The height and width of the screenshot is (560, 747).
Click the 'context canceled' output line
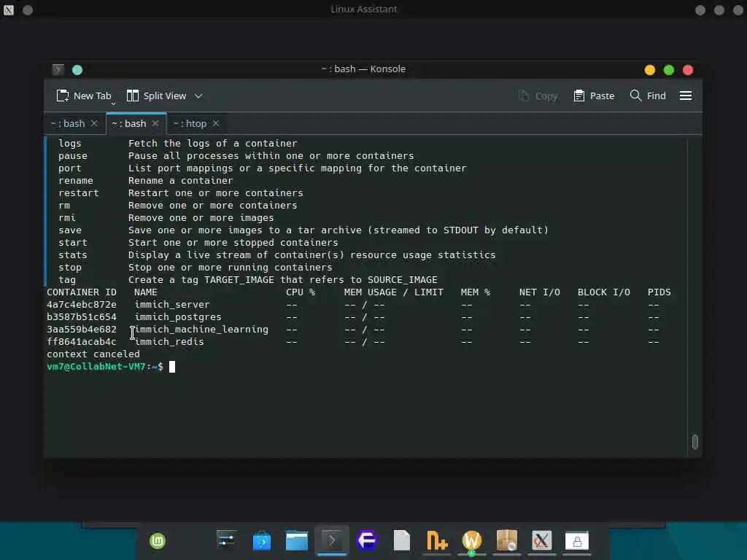pyautogui.click(x=93, y=354)
